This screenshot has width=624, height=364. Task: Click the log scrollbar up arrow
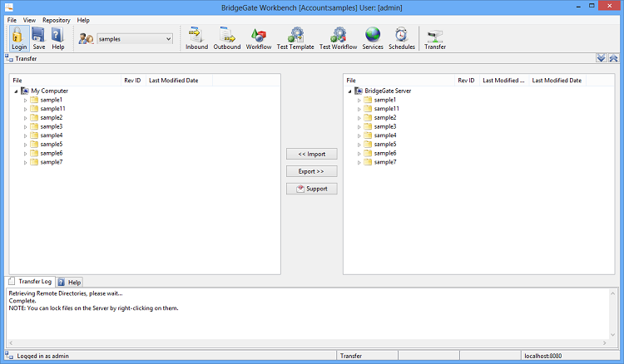612,293
